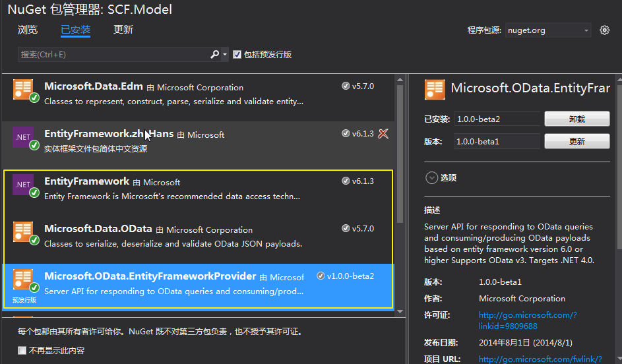The width and height of the screenshot is (622, 364).
Task: Open the search options dropdown arrow
Action: tap(225, 55)
